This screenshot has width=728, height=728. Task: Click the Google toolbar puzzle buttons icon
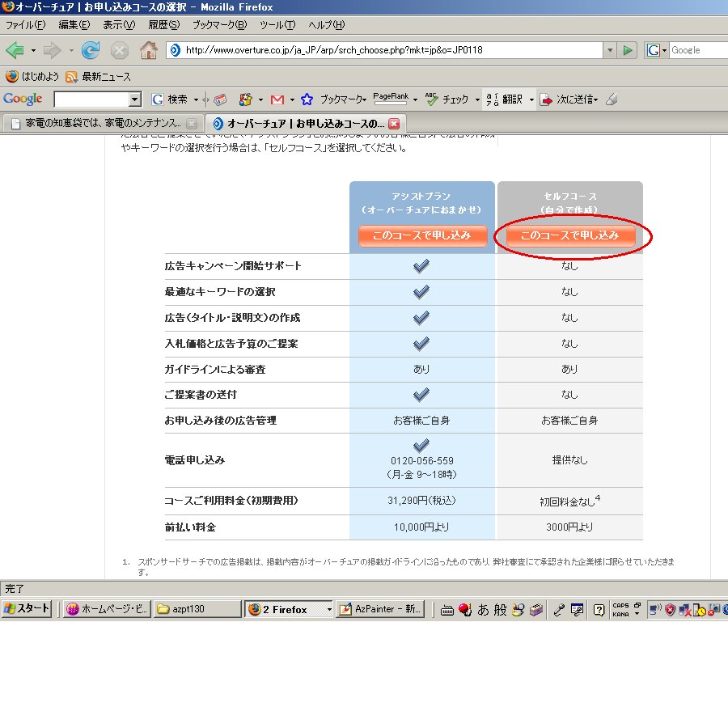click(245, 99)
